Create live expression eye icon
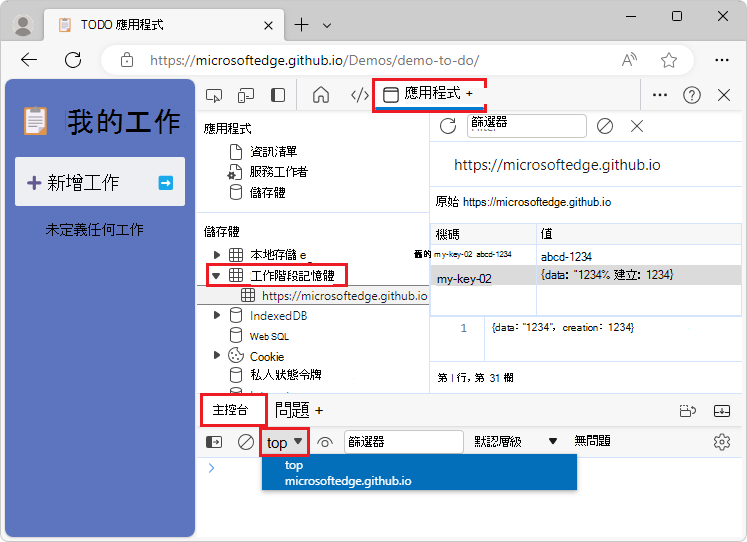Image resolution: width=747 pixels, height=542 pixels. click(x=325, y=442)
